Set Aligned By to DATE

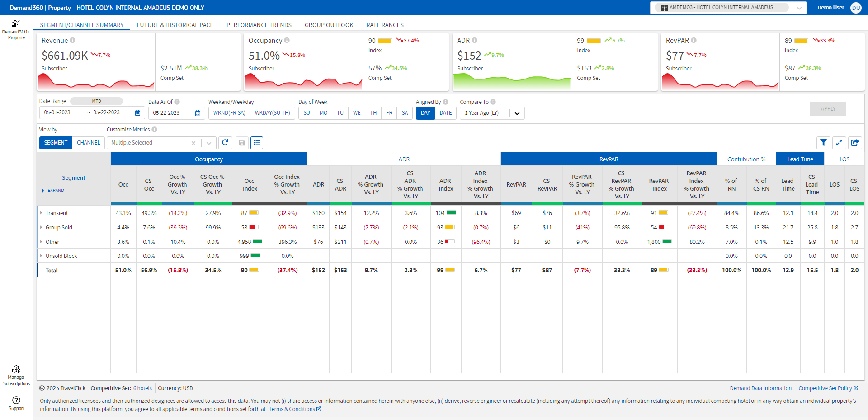445,113
